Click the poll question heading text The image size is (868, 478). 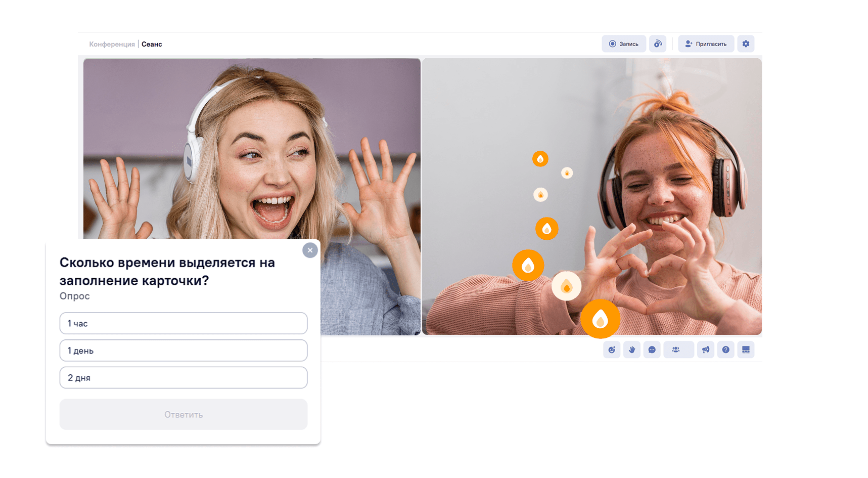(167, 272)
